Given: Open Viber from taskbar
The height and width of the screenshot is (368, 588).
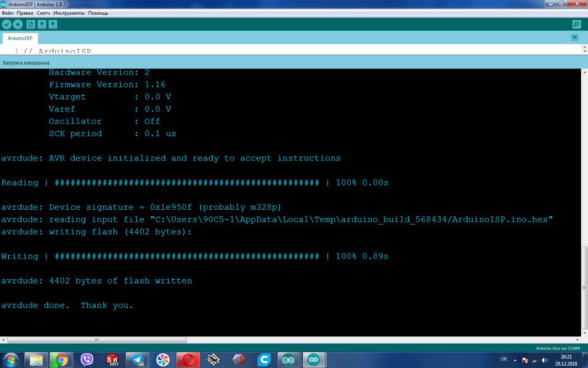Looking at the screenshot, I should (87, 360).
